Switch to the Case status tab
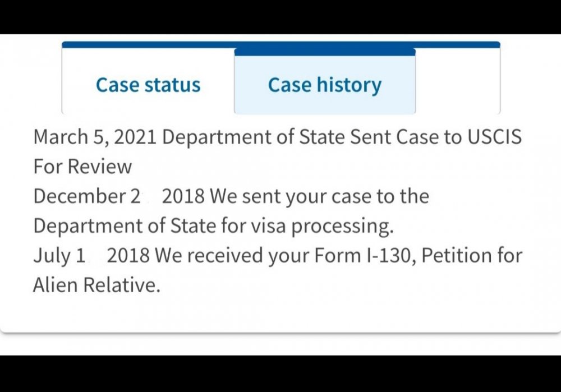The image size is (561, 392). coord(148,85)
